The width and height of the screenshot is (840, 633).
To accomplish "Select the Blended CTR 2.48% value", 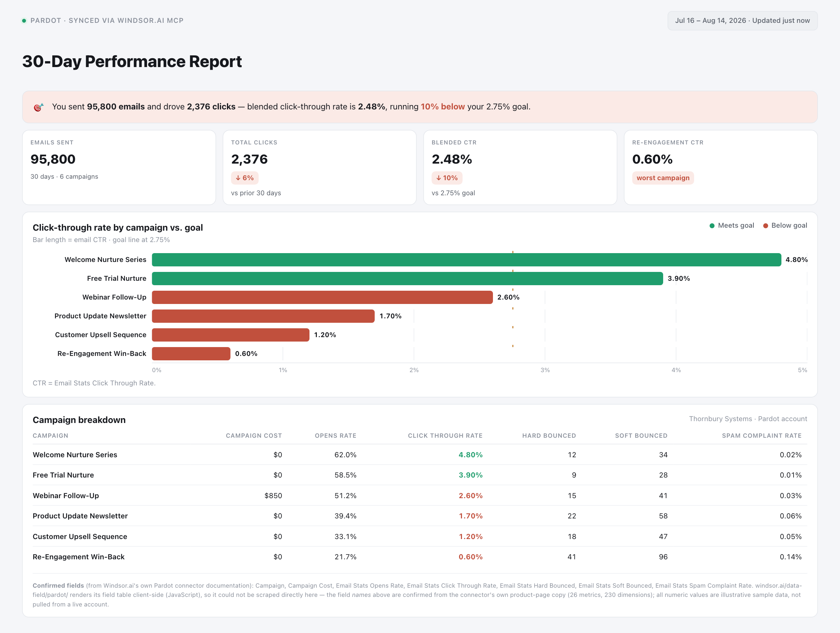I will (452, 159).
